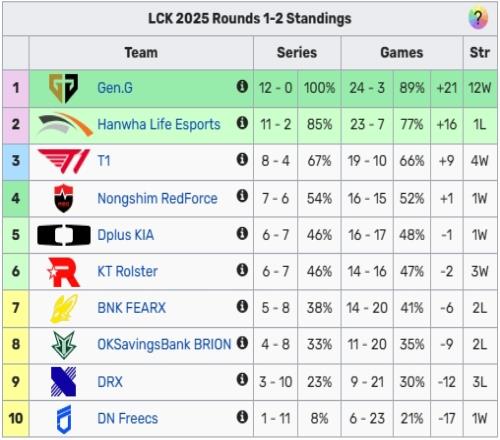Viewport: 500px width, 440px height.
Task: Show info for Nongshim RedForce
Action: [x=242, y=196]
